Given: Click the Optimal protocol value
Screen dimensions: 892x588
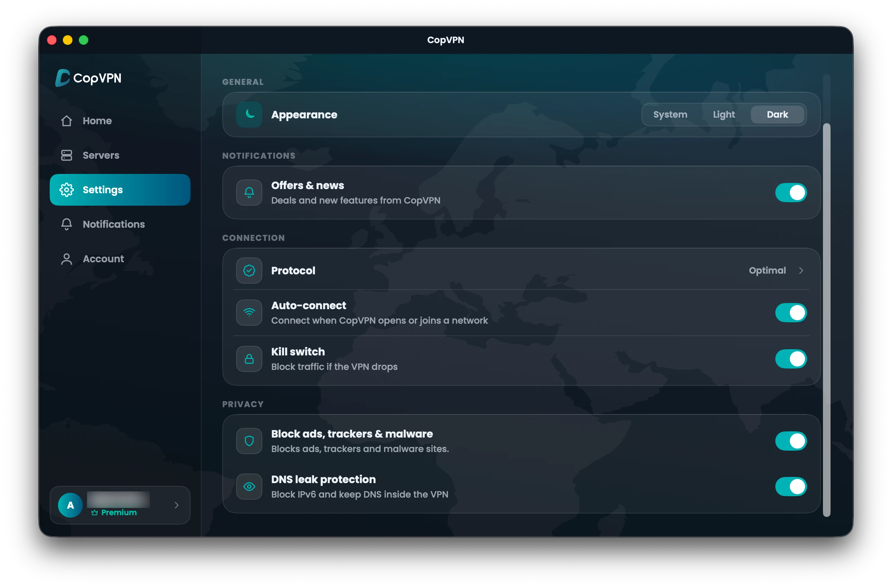Looking at the screenshot, I should (x=767, y=271).
